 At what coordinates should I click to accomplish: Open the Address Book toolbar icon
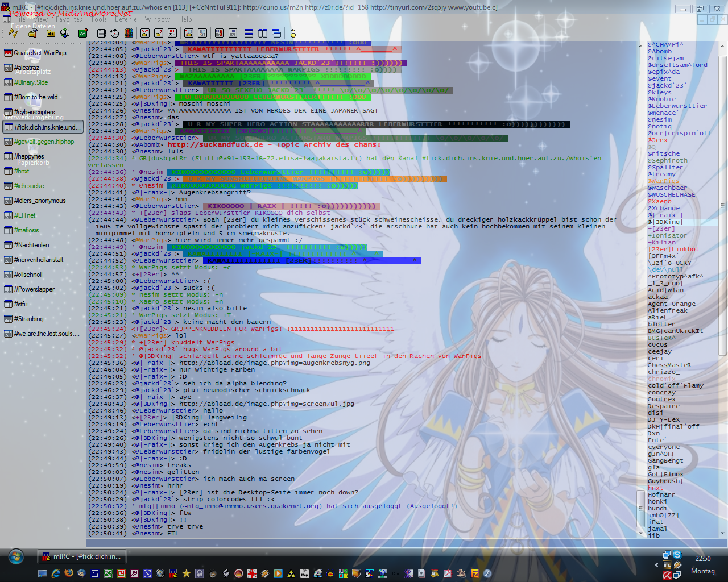point(101,34)
